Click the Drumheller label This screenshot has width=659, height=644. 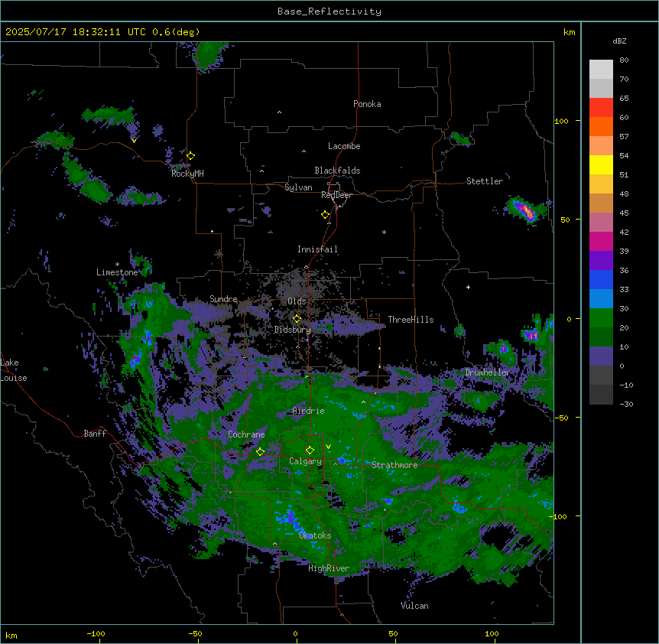click(x=488, y=372)
